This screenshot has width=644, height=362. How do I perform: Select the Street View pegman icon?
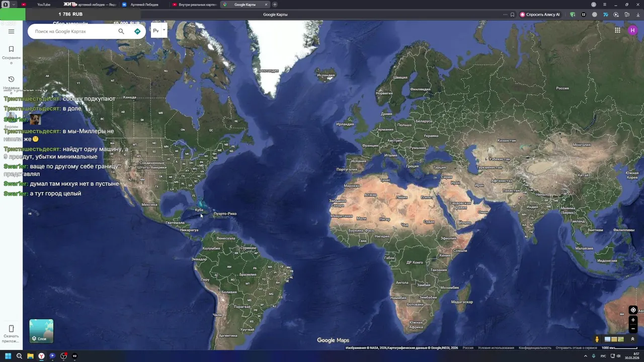(597, 339)
